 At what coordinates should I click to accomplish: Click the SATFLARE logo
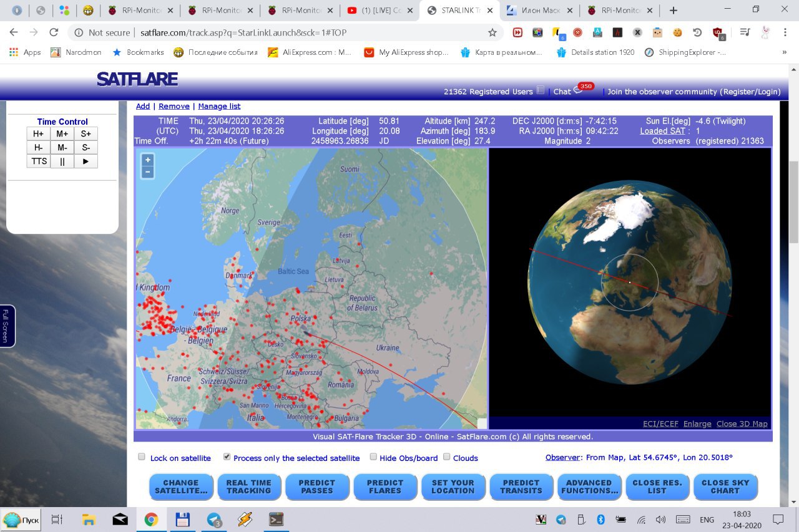point(137,79)
